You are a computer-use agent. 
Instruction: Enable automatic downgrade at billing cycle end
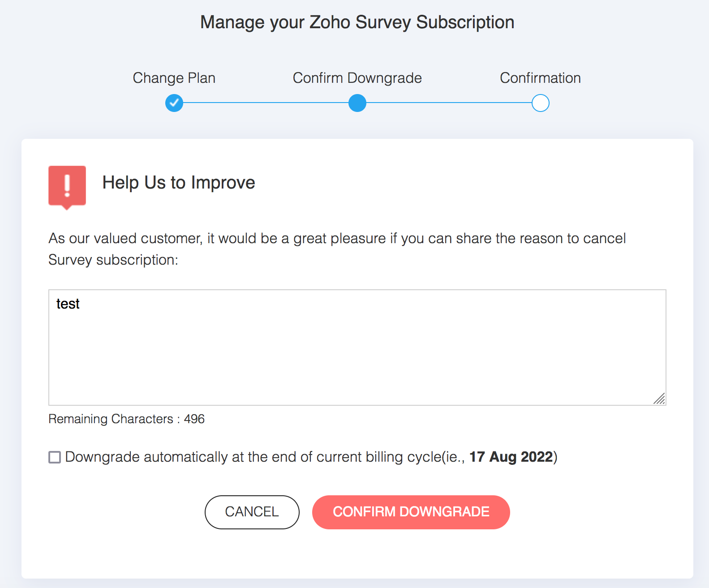pos(55,457)
